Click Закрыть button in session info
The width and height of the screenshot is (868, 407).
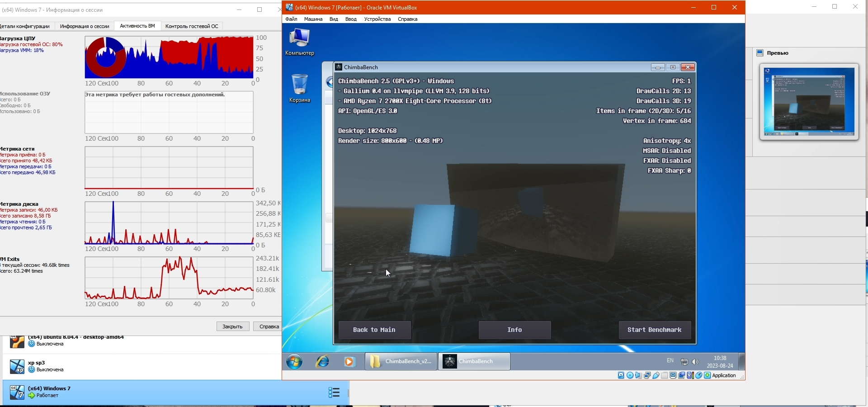click(x=232, y=327)
